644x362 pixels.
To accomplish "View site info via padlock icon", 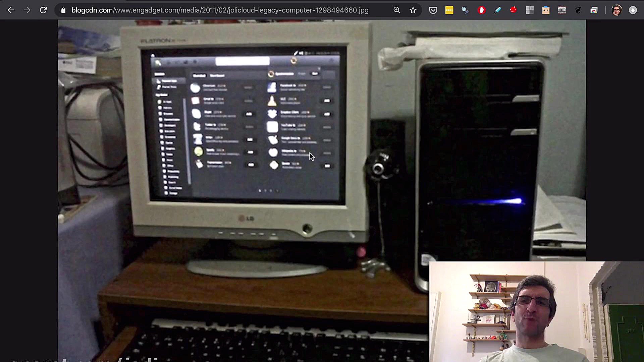I will click(x=63, y=10).
